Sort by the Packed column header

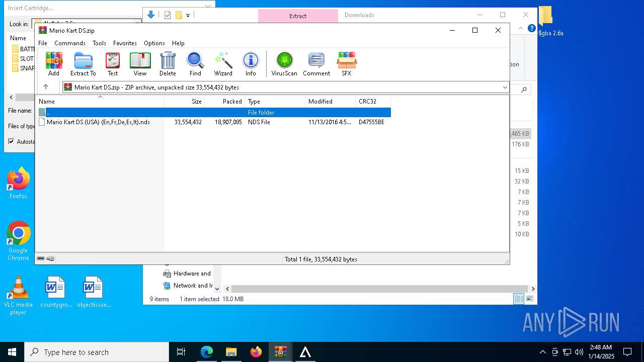click(x=225, y=102)
